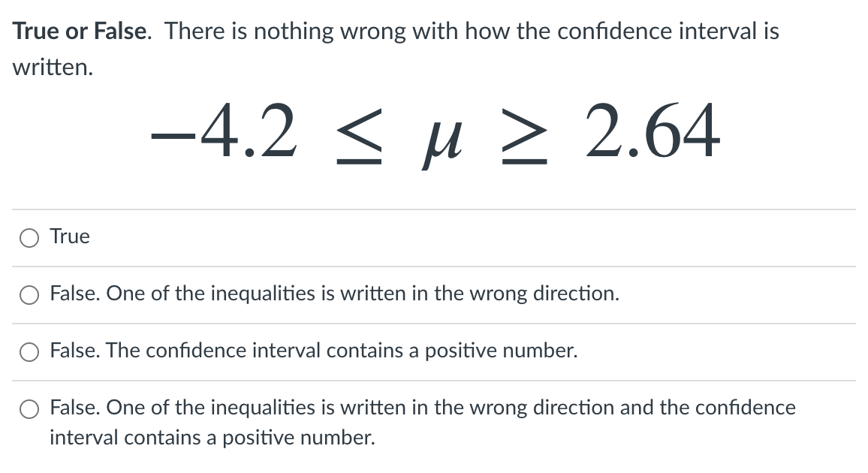Image resolution: width=868 pixels, height=473 pixels.
Task: Select the confidence interval contains positive number option
Action: pos(29,351)
